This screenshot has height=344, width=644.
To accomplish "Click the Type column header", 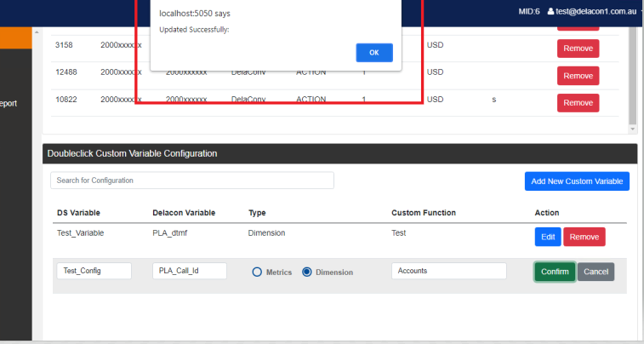I will coord(257,213).
